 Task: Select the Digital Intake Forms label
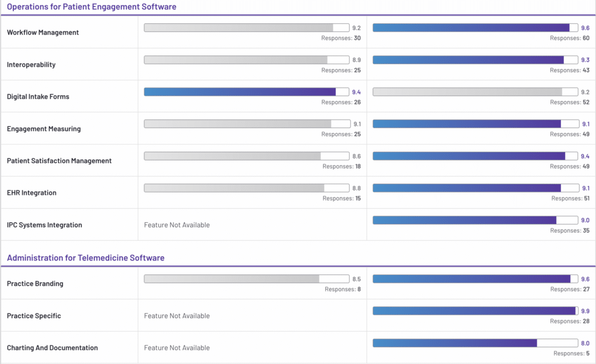tap(38, 97)
